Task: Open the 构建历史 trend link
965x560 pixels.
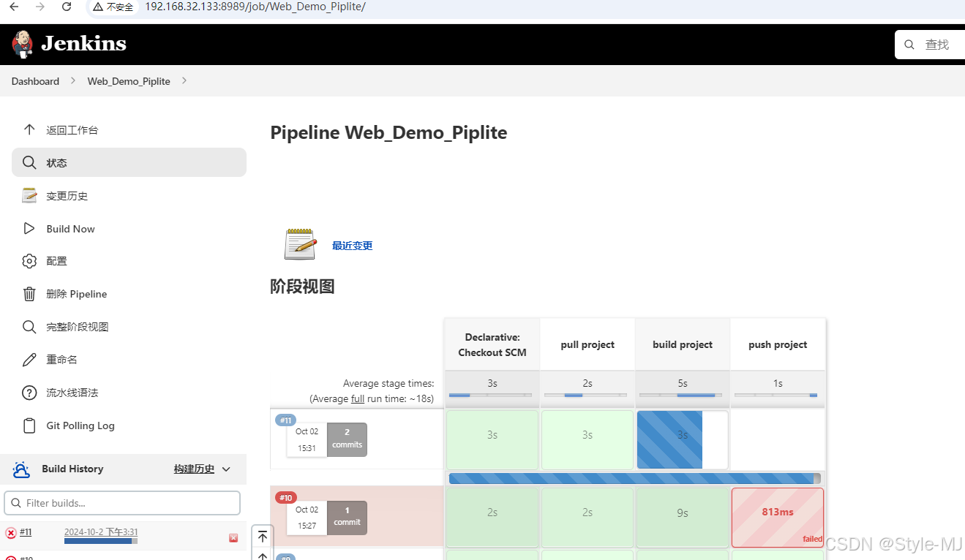Action: pyautogui.click(x=194, y=469)
